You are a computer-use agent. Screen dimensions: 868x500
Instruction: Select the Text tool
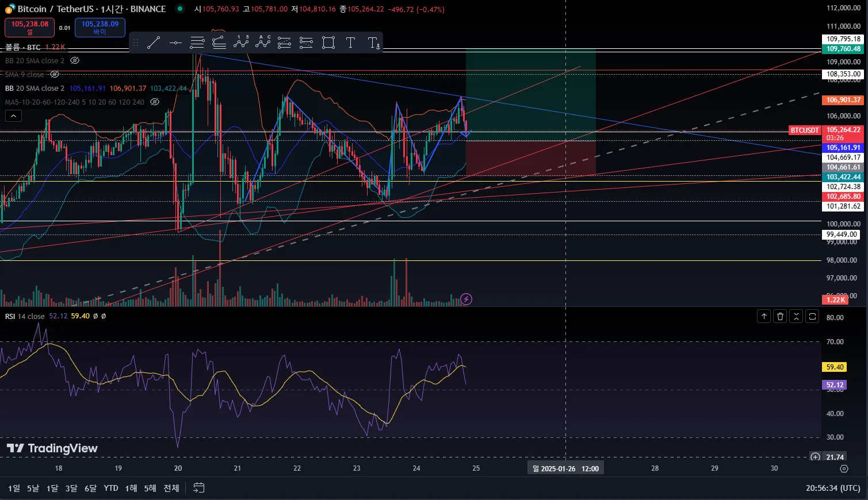point(350,43)
